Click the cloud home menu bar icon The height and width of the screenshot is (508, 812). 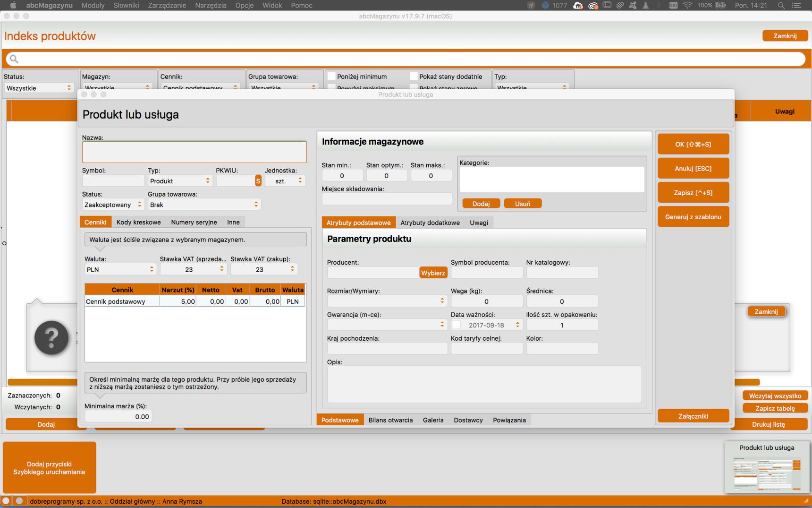(578, 5)
